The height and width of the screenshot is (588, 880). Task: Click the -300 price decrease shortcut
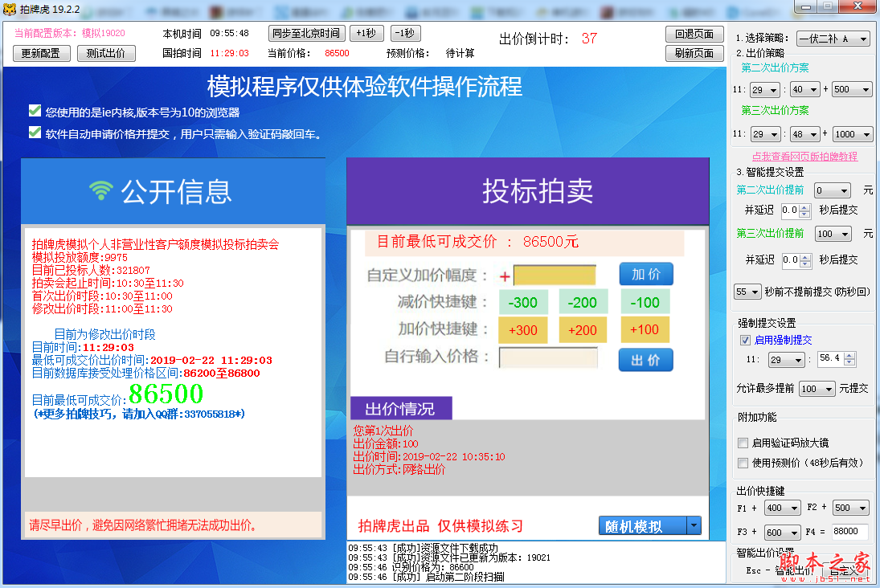522,302
